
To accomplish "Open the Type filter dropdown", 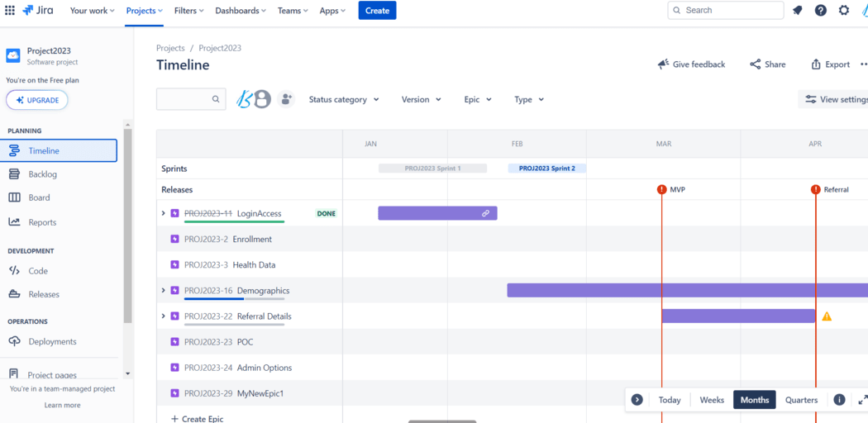I will 529,99.
